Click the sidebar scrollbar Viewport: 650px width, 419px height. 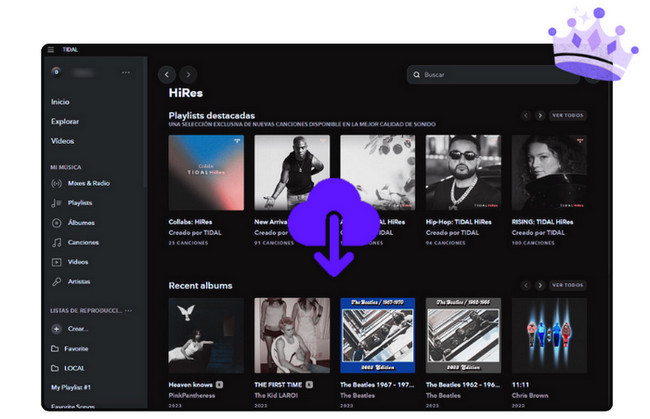tap(146, 124)
